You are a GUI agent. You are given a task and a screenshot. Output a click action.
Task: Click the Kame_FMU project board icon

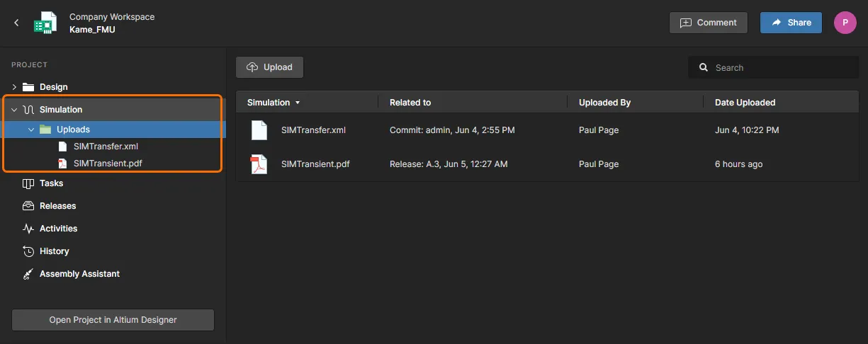(x=45, y=23)
